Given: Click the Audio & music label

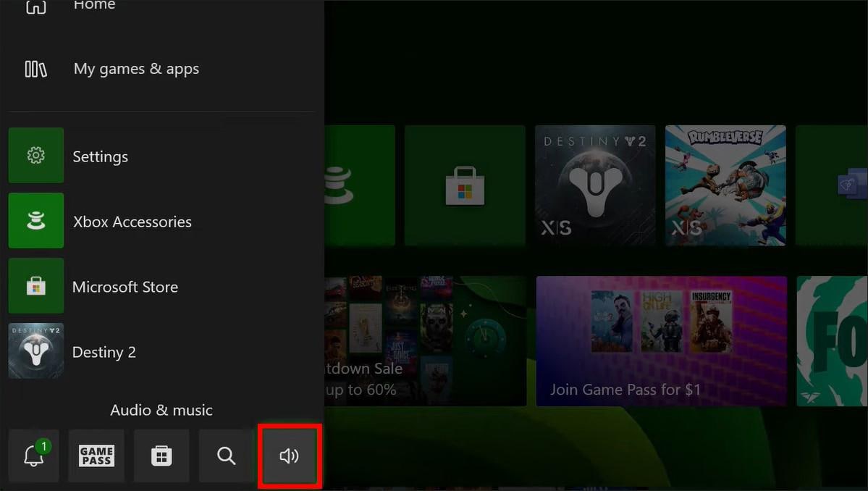Looking at the screenshot, I should [x=161, y=410].
